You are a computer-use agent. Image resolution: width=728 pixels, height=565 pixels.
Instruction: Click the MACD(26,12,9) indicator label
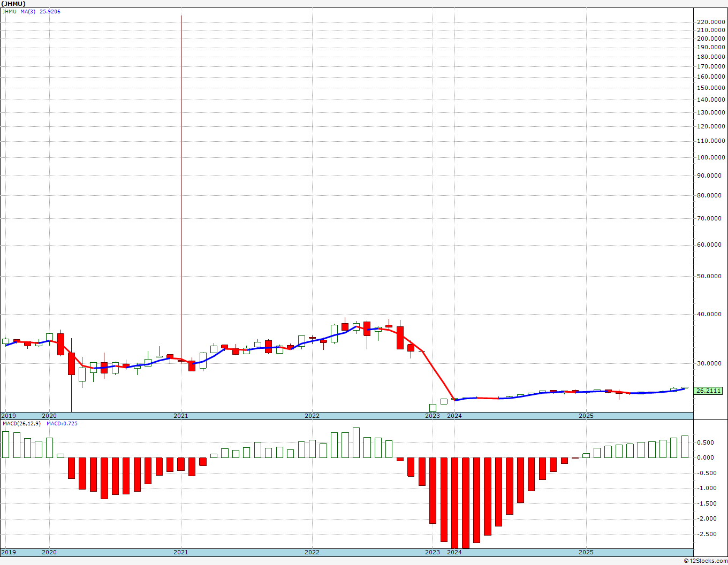point(21,424)
